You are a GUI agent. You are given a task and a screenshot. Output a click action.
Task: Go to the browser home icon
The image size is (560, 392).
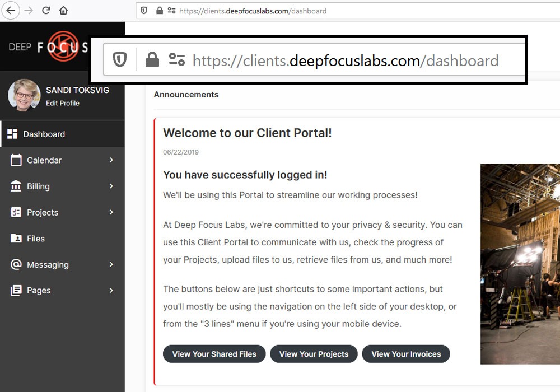pyautogui.click(x=63, y=10)
